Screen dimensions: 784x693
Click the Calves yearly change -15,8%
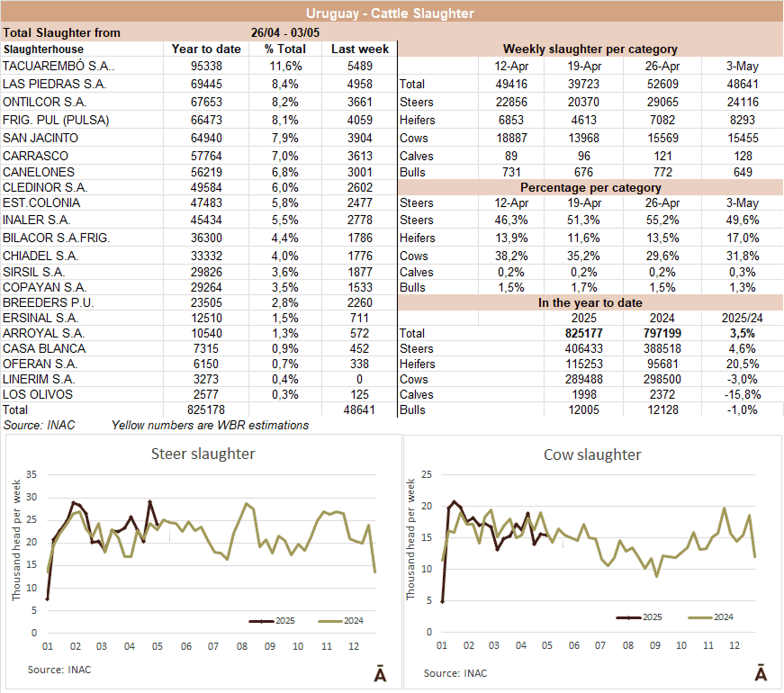[742, 394]
